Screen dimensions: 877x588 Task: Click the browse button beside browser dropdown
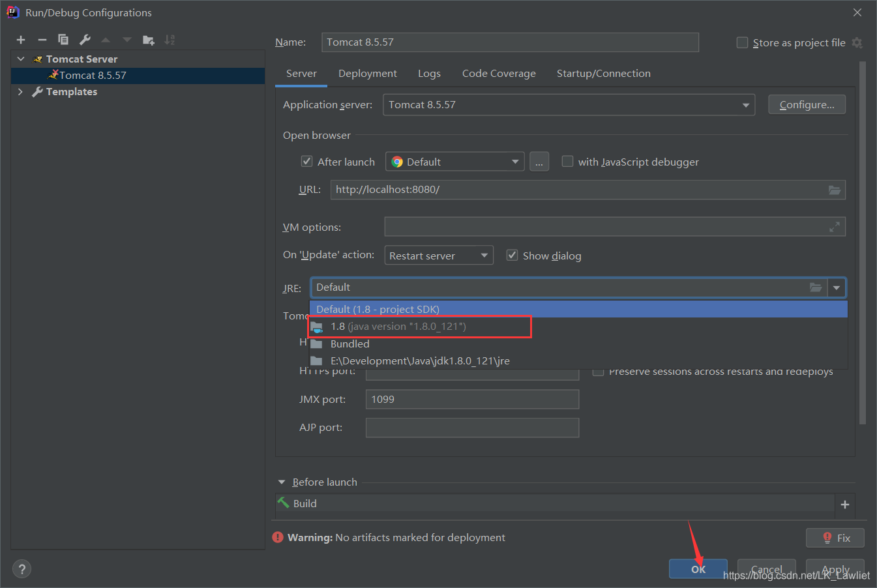(x=539, y=162)
